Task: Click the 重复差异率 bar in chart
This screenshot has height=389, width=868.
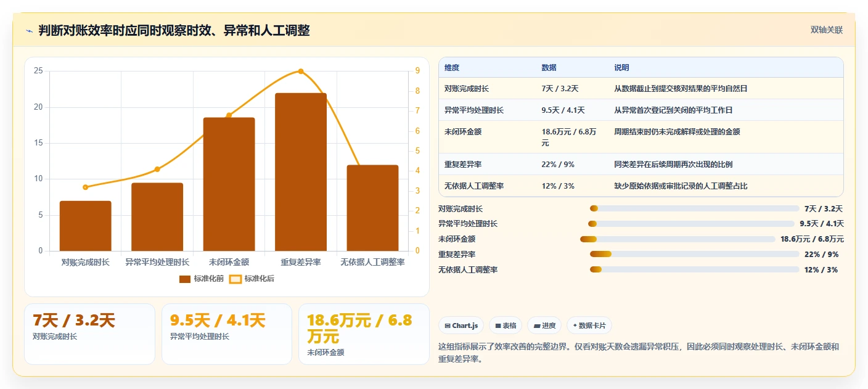Action: click(x=301, y=172)
